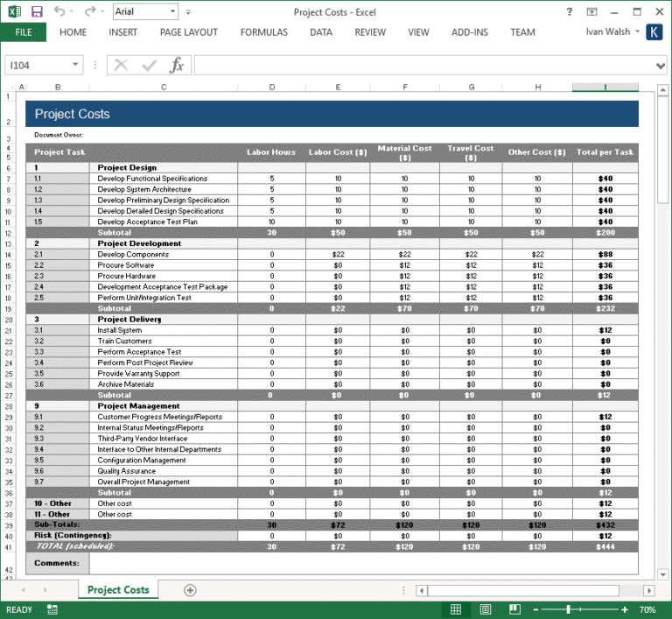Select the 'Risk (Contingency):' label cell
Viewport: 672px width, 619px height.
pos(131,535)
